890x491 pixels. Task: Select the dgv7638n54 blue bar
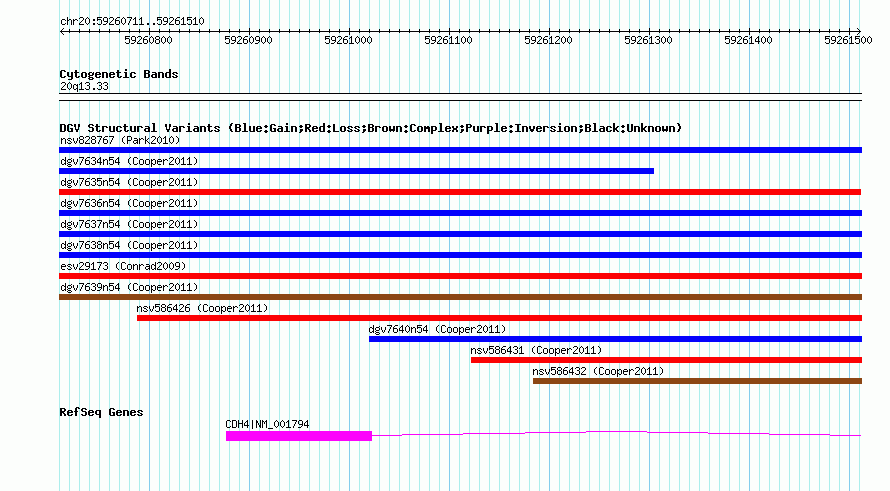[x=460, y=255]
